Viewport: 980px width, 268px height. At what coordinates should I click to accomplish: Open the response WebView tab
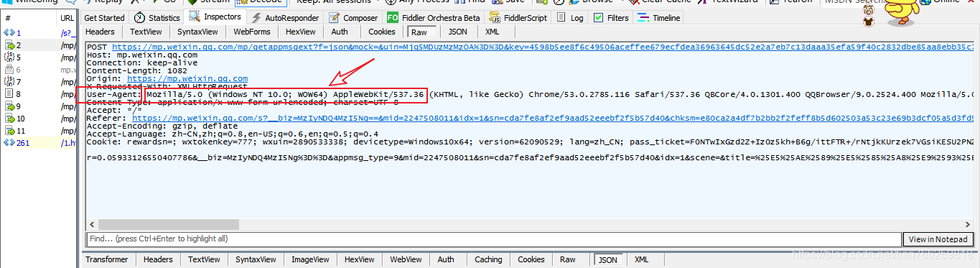click(406, 259)
